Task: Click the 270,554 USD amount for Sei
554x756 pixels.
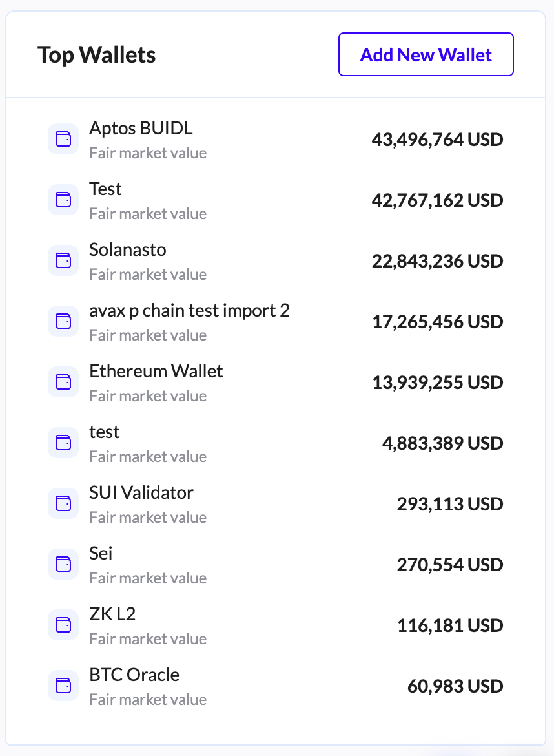Action: click(x=449, y=565)
